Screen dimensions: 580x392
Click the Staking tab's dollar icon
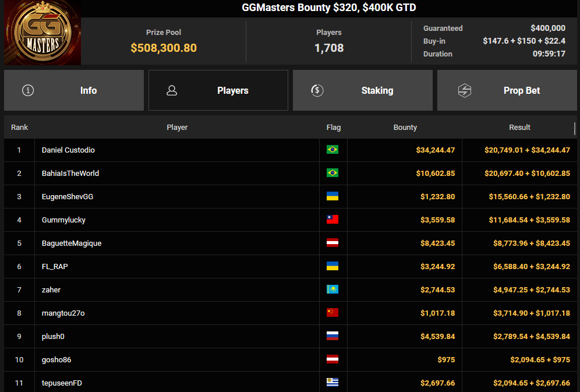pyautogui.click(x=317, y=90)
